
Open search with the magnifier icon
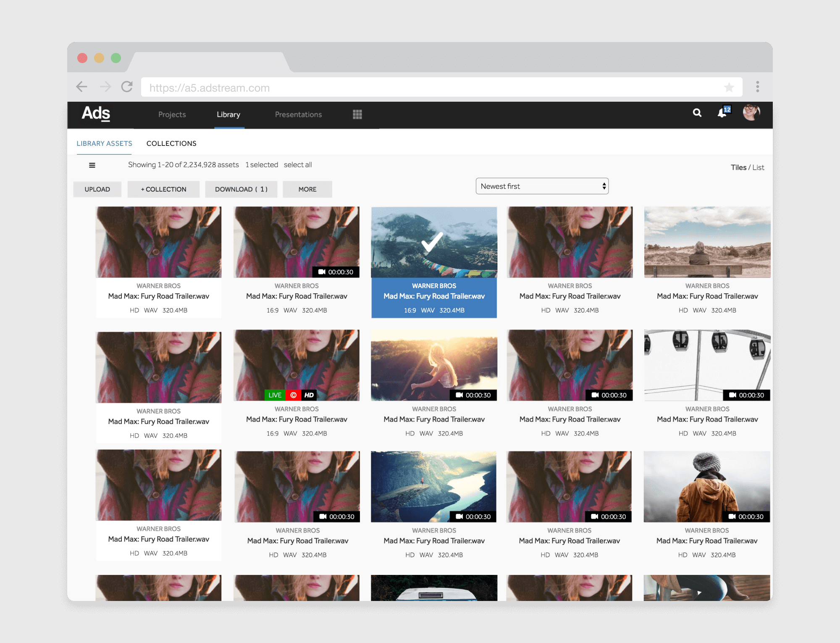(697, 113)
